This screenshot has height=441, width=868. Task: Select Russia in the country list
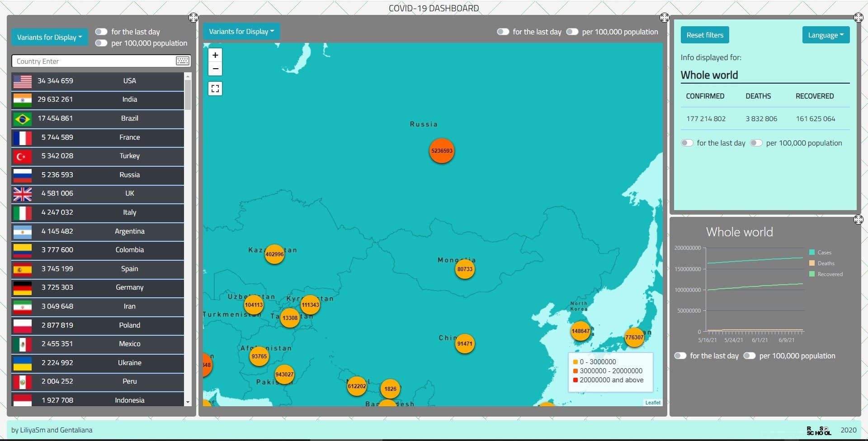click(x=98, y=175)
